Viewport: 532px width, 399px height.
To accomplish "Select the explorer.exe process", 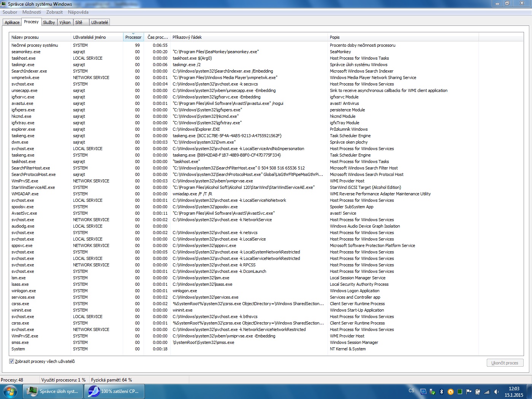I will pos(266,129).
